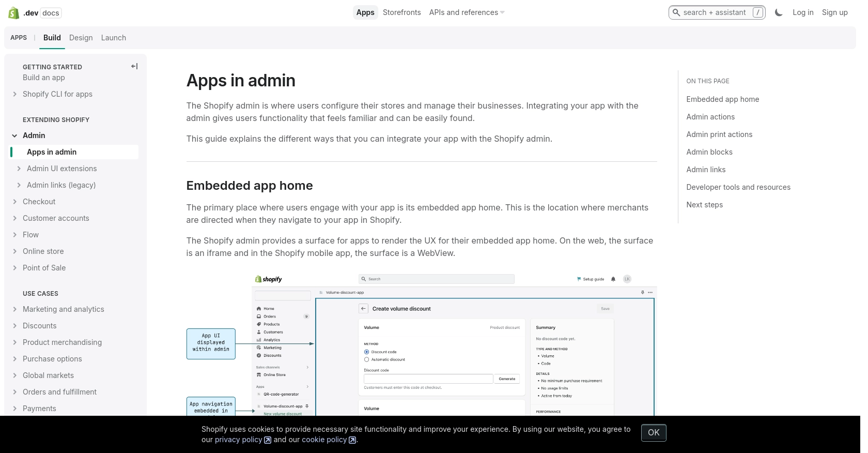Open Build an app page
868x453 pixels.
pos(44,78)
